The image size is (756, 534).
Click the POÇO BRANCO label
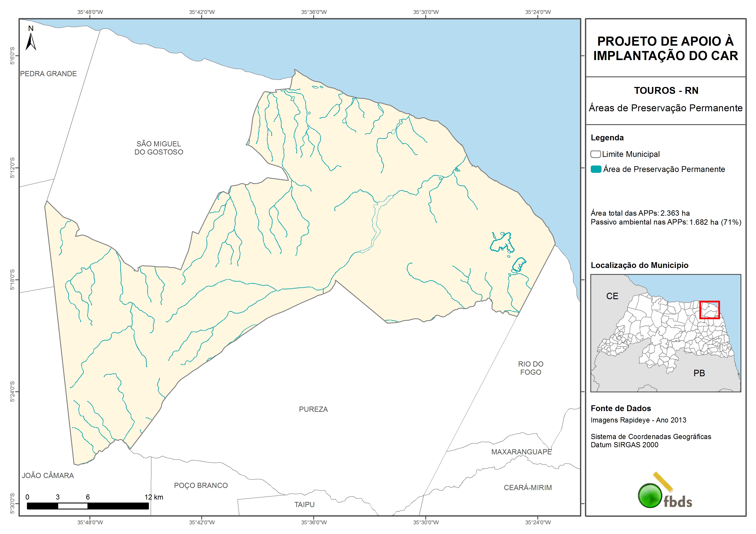[201, 485]
